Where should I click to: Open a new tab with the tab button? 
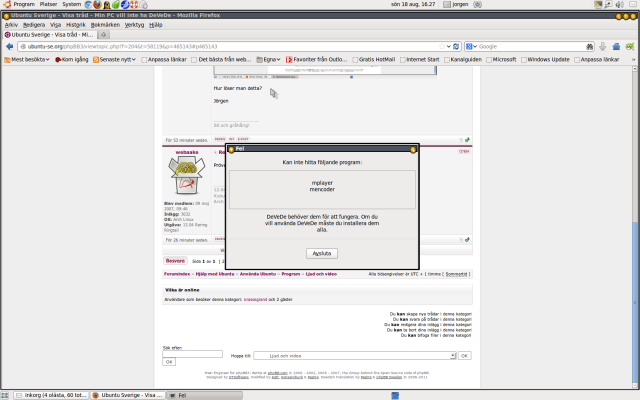[x=104, y=35]
